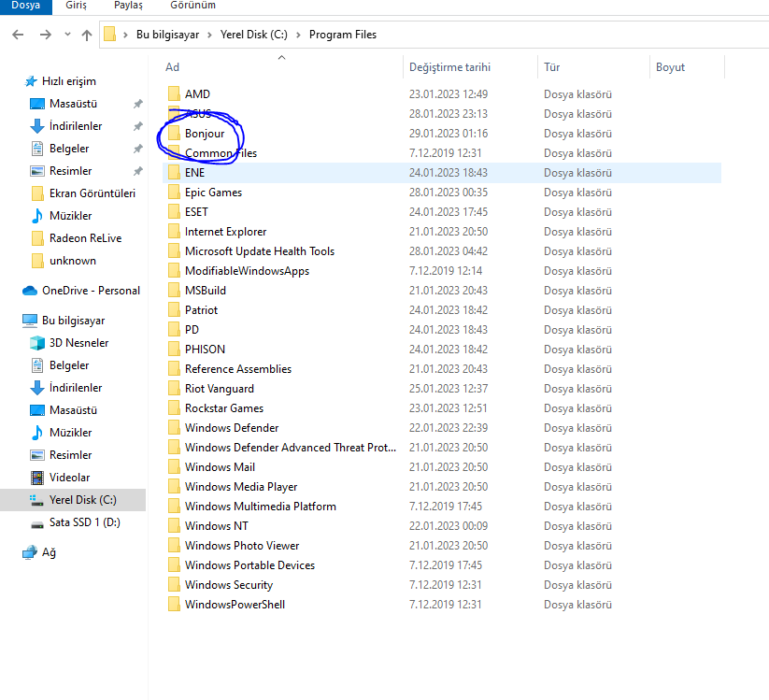Viewport: 769px width, 700px height.
Task: Open Ekran Görüntüleri folder
Action: click(x=93, y=193)
